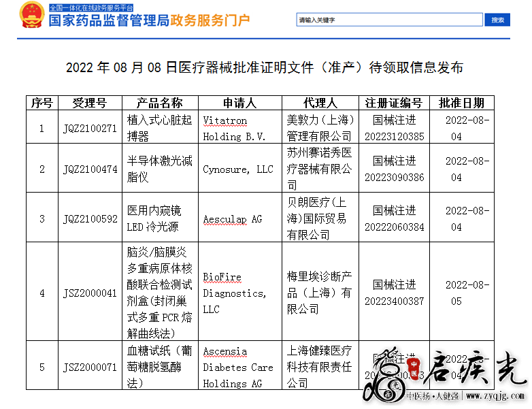Viewport: 532px width, 409px height.
Task: Select registration number 国械注进20222060384
Action: point(395,218)
